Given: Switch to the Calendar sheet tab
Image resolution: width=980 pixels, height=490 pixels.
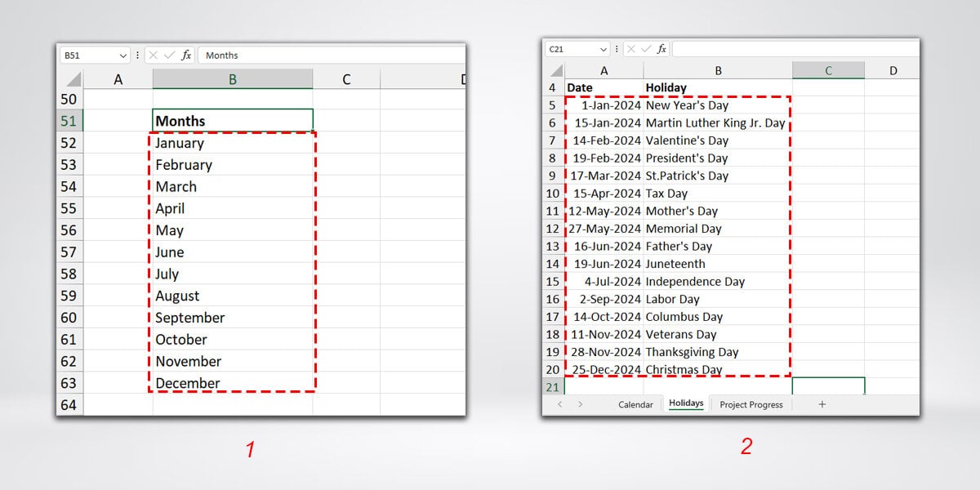Looking at the screenshot, I should [x=635, y=404].
